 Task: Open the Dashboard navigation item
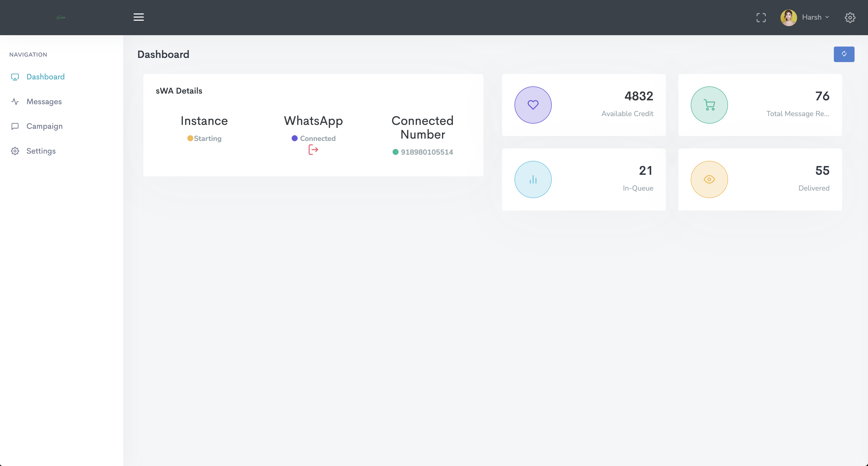coord(45,77)
